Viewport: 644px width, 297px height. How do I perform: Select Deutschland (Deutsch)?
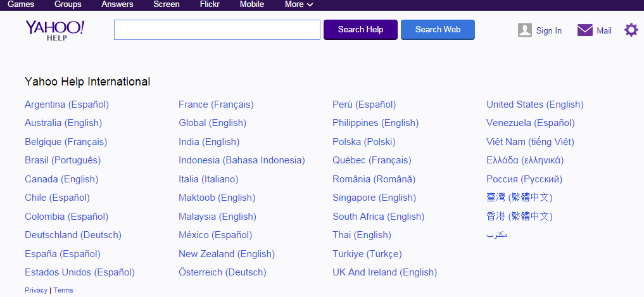(73, 236)
